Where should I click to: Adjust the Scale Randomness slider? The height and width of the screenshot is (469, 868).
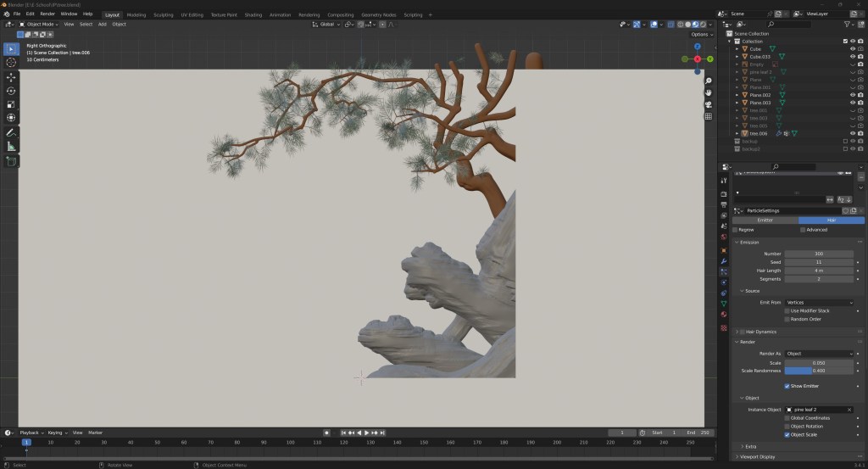tap(819, 371)
